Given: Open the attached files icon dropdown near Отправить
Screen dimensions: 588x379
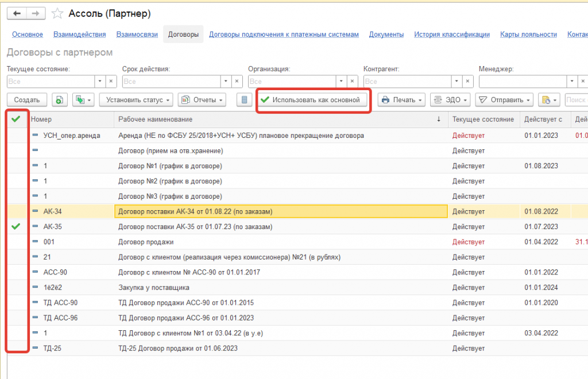Looking at the screenshot, I should 549,100.
